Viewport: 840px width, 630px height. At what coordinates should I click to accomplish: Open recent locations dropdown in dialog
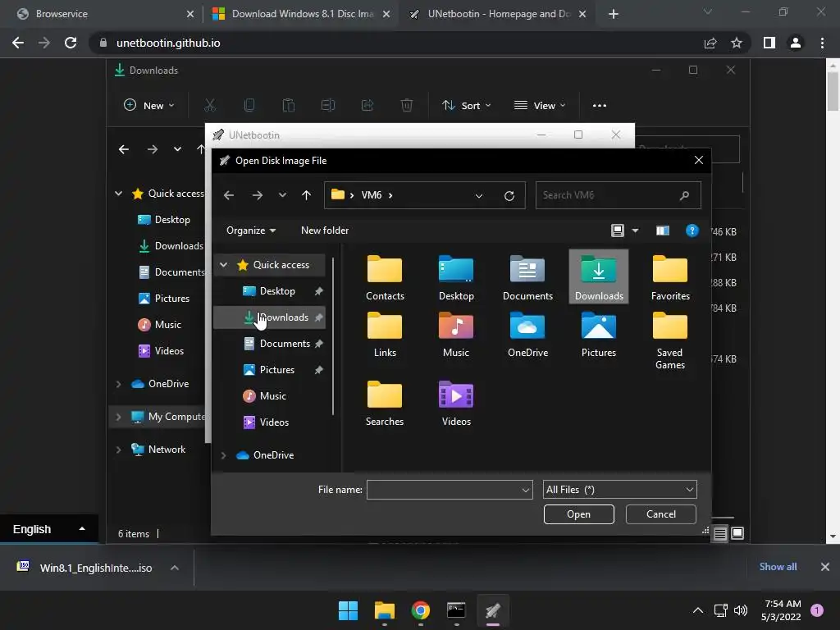tap(282, 195)
